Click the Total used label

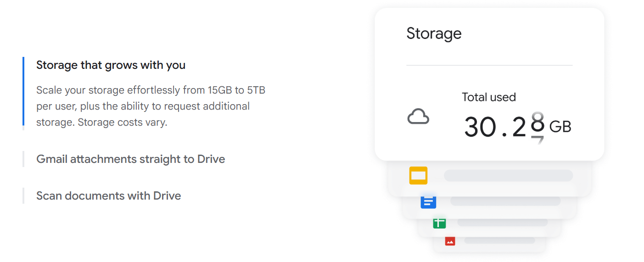489,97
